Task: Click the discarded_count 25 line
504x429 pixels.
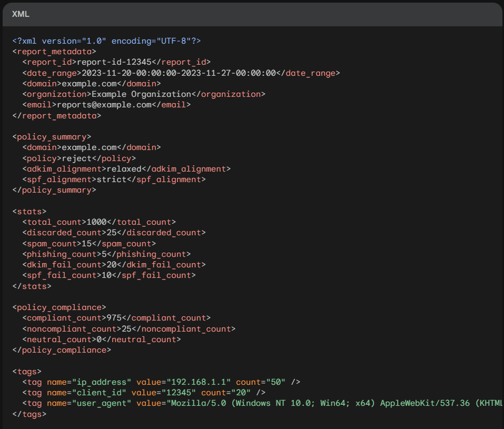Action: [114, 233]
